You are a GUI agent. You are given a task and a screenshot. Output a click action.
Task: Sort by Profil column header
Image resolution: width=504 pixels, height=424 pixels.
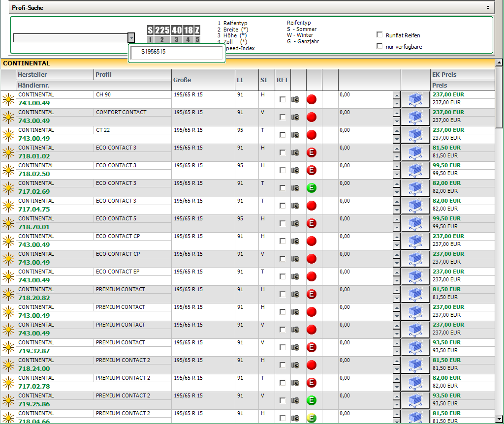coord(132,75)
